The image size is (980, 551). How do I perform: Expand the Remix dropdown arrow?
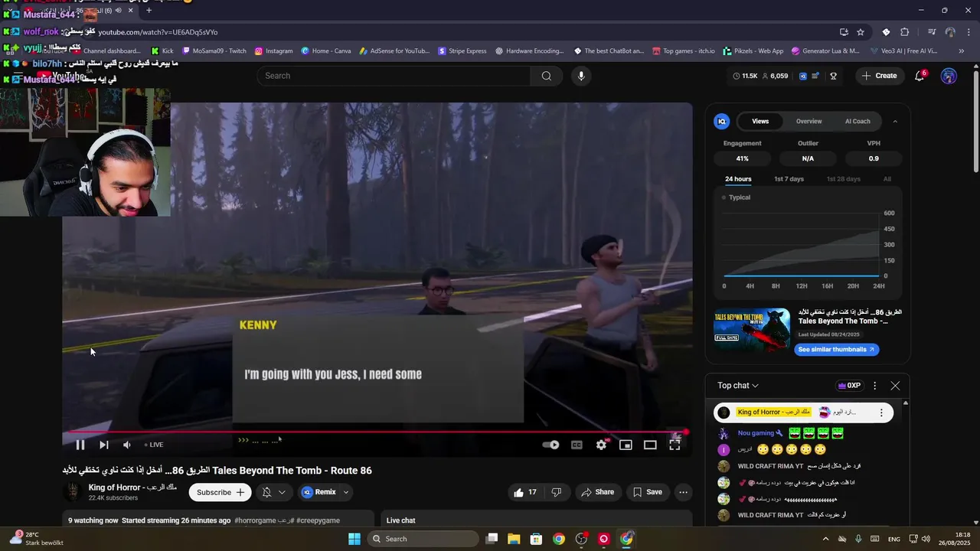[346, 492]
